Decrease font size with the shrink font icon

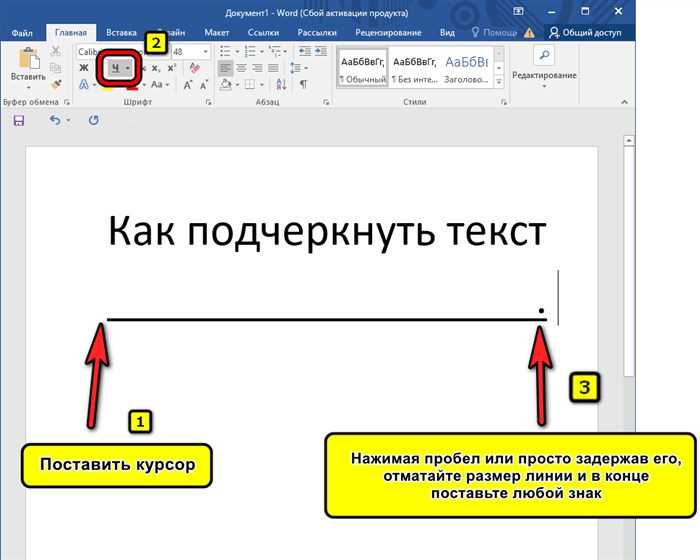point(204,84)
